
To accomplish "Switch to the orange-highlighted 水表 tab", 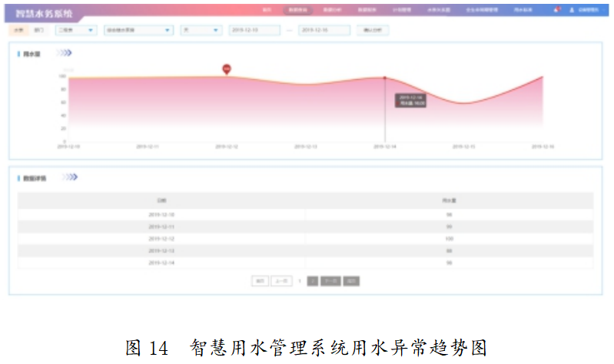I will pos(18,30).
